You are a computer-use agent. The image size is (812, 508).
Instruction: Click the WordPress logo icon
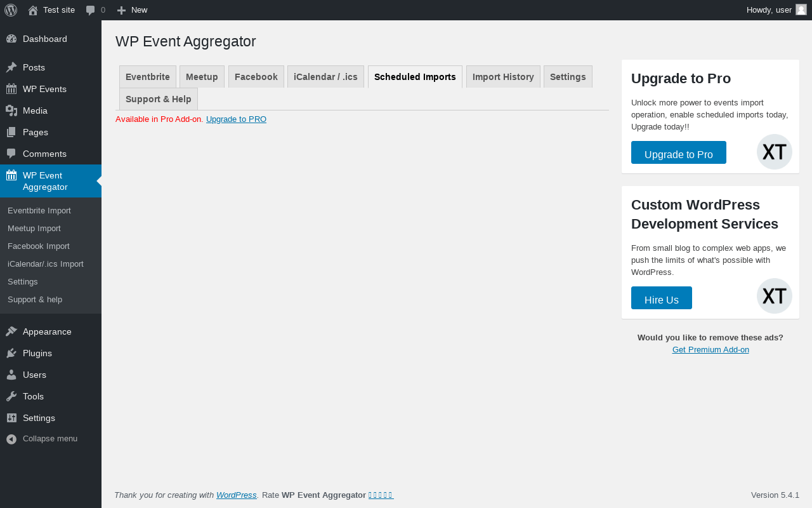pyautogui.click(x=11, y=10)
